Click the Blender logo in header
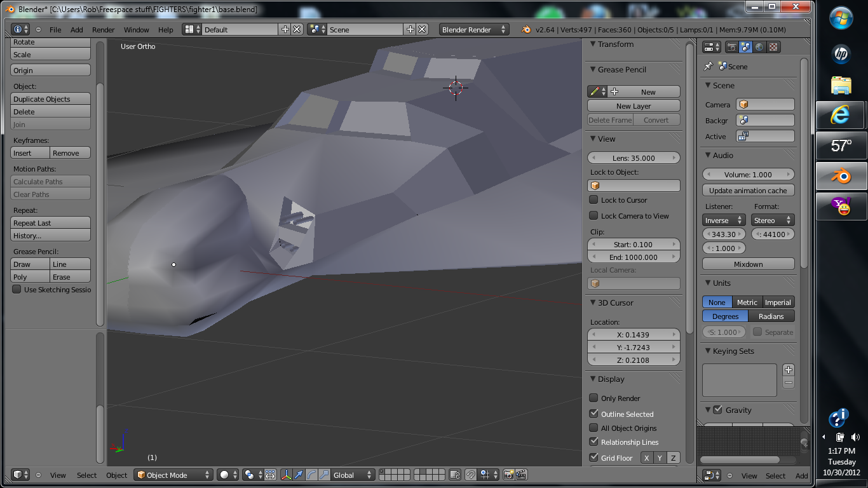This screenshot has height=488, width=868. coord(526,29)
